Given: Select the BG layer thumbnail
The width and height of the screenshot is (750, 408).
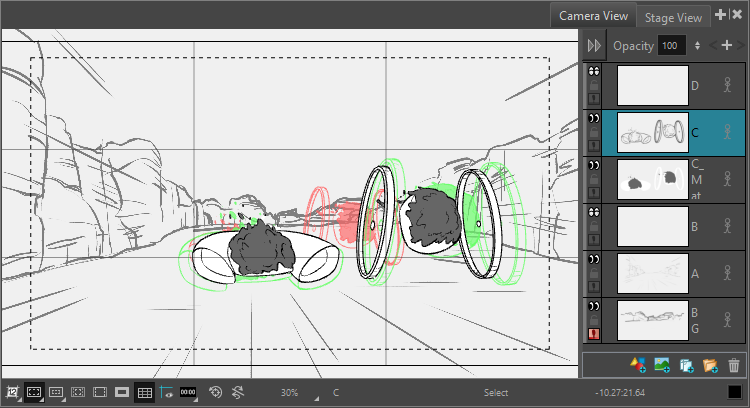Looking at the screenshot, I should 652,318.
